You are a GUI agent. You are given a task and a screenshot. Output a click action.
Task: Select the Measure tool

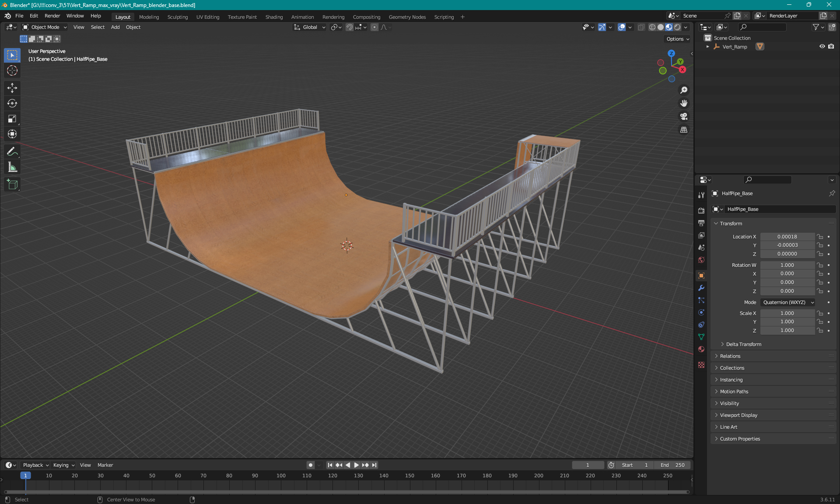coord(12,167)
